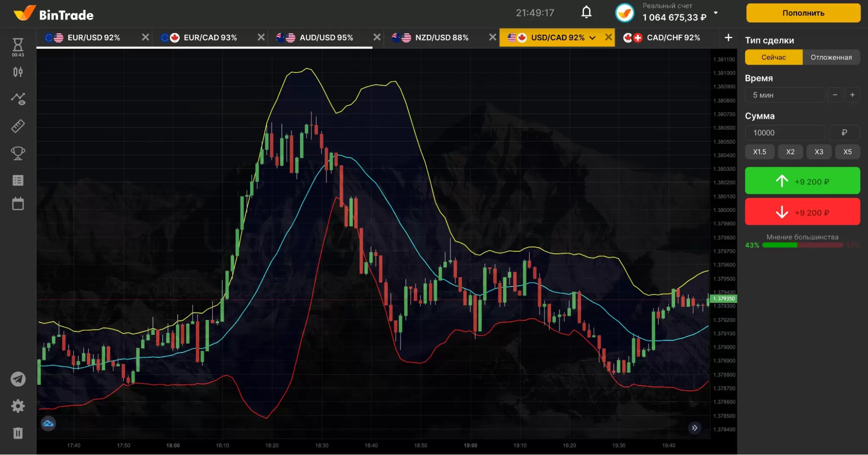Image resolution: width=868 pixels, height=455 pixels.
Task: Click the trash bin icon
Action: (18, 433)
